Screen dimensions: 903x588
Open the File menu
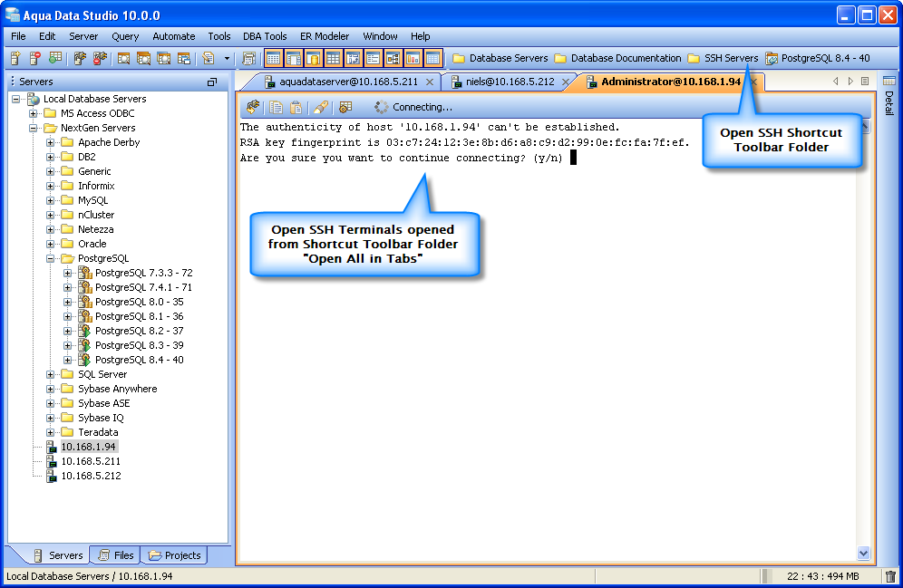[18, 36]
